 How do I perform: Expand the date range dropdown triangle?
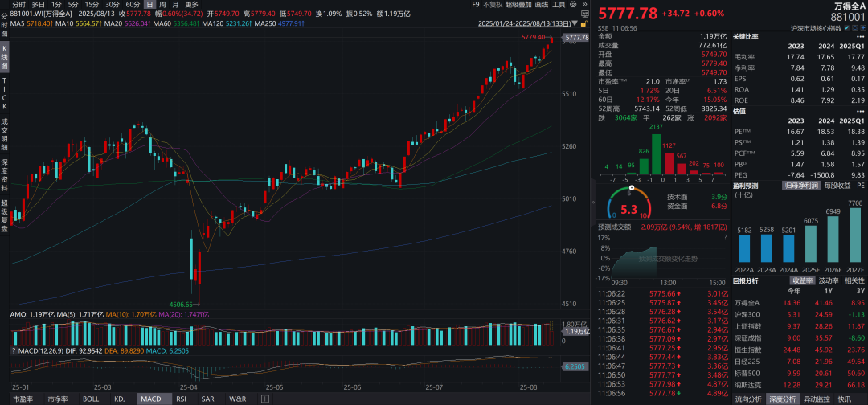(x=575, y=24)
